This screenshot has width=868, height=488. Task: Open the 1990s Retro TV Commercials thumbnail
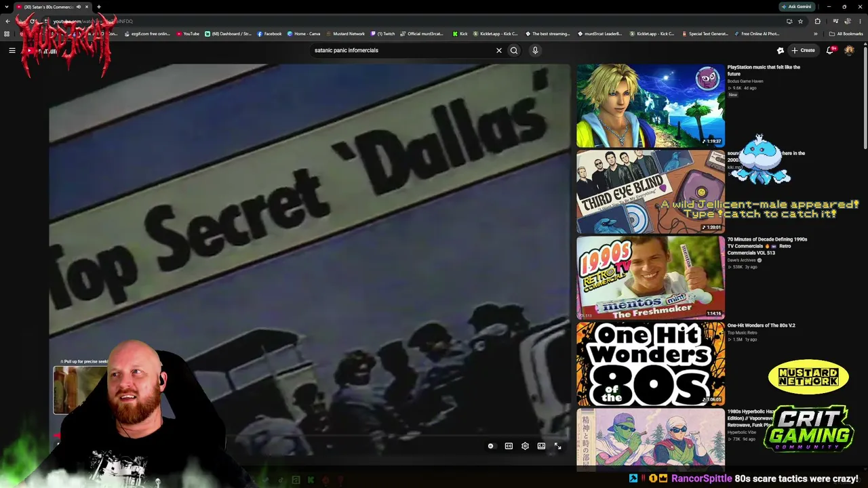click(650, 278)
